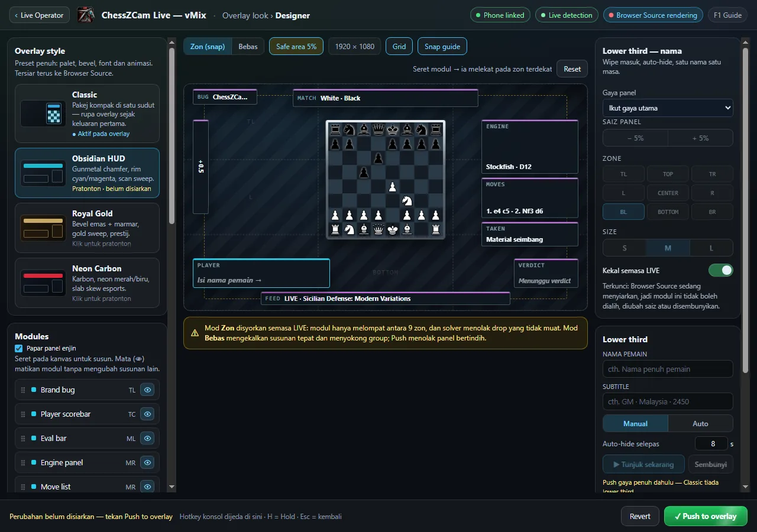Click the drag handle beside Player scorebar
Viewport: 757px width, 532px height.
tap(23, 414)
